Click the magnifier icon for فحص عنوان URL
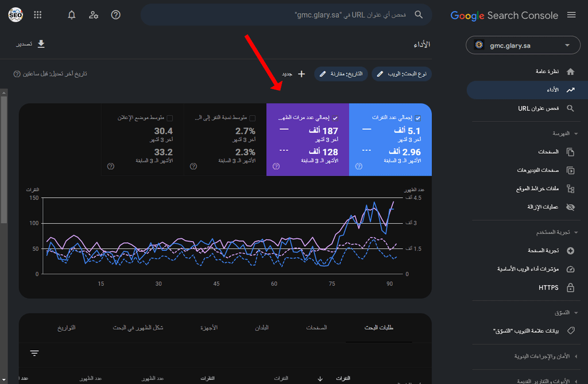 pyautogui.click(x=570, y=108)
